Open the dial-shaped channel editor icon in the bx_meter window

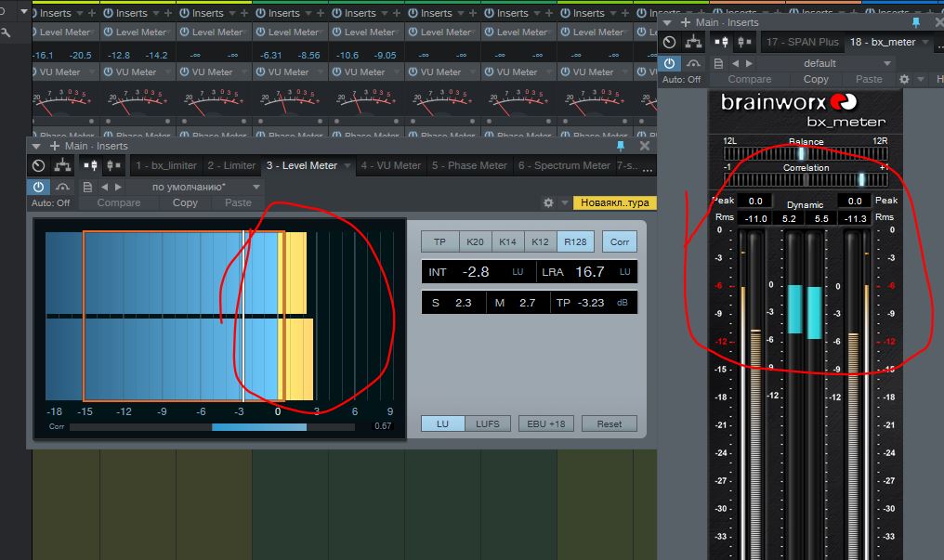pyautogui.click(x=670, y=42)
